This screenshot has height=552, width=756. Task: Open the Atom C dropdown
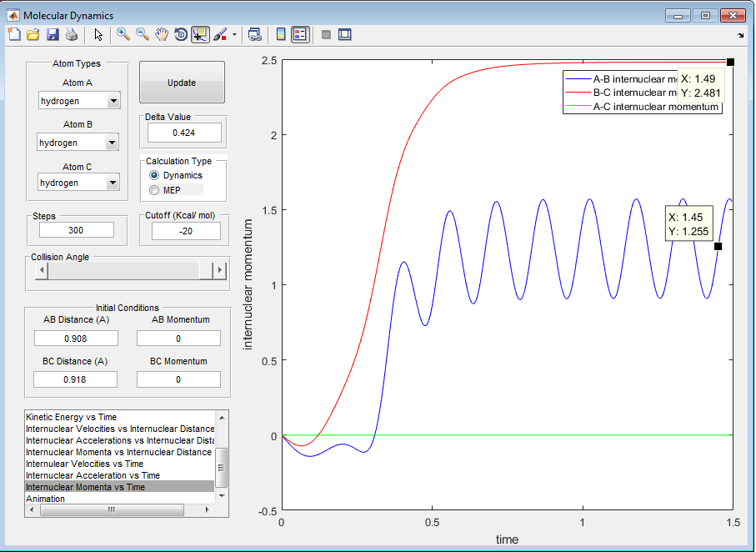click(x=112, y=183)
